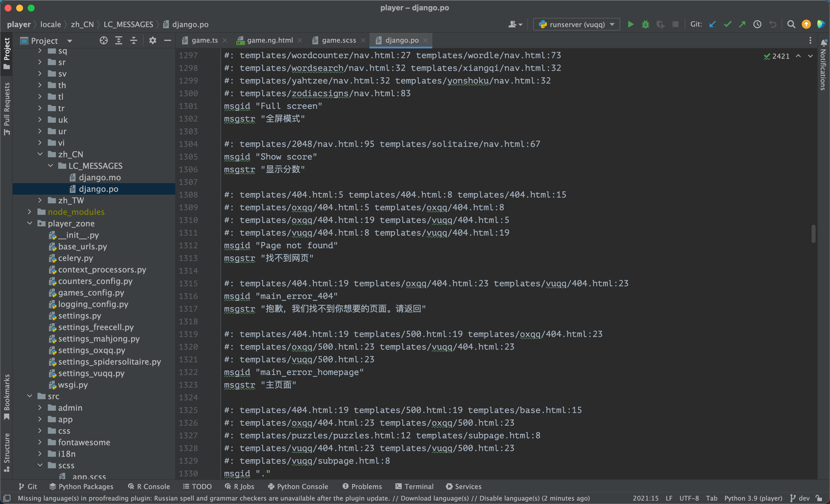Toggle the Structure tool window
Screen dimensions: 830x504
6,452
